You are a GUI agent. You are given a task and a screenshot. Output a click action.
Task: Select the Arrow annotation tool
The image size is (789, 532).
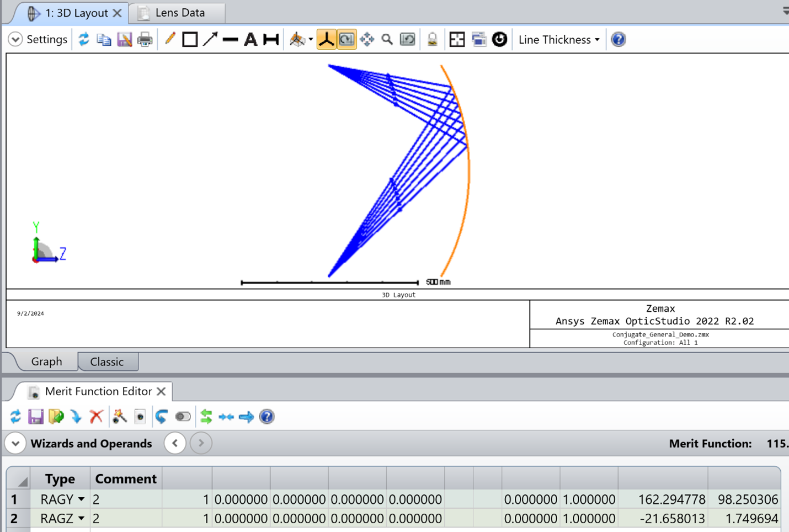(x=210, y=39)
